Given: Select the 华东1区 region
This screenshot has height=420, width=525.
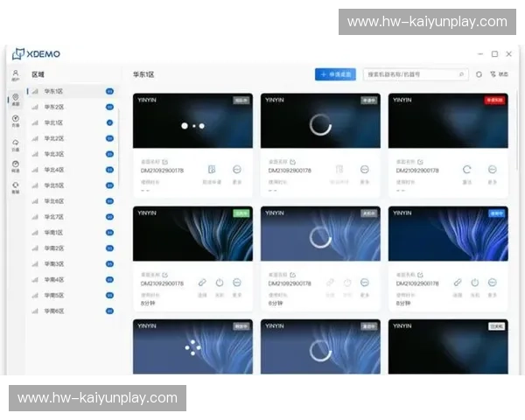Looking at the screenshot, I should click(72, 91).
